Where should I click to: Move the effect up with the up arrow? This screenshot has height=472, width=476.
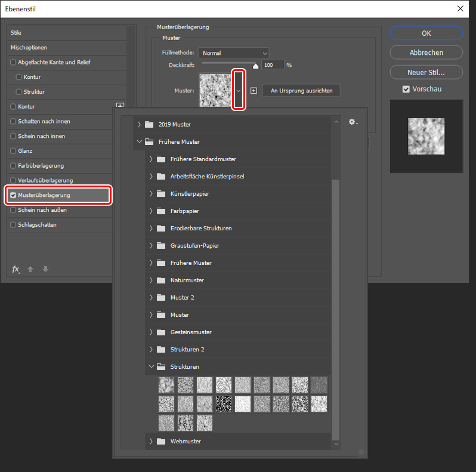[x=30, y=269]
